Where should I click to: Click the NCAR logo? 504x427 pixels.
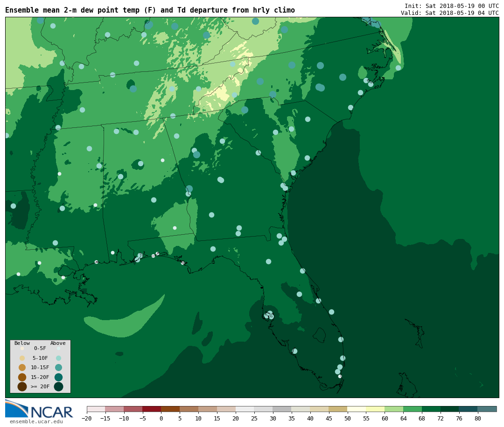pyautogui.click(x=39, y=409)
